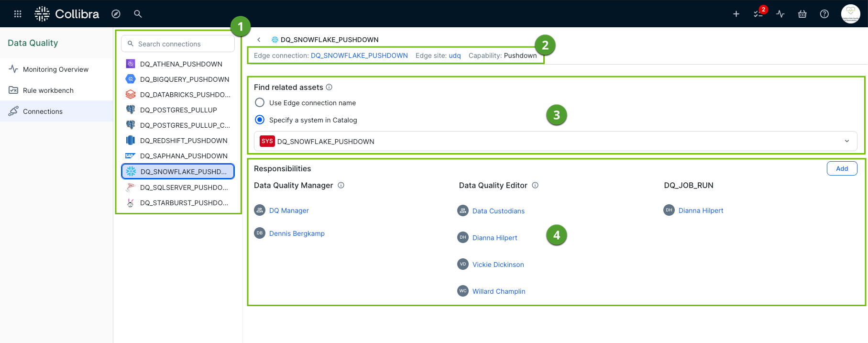
Task: Open Data Custodians link
Action: (x=498, y=211)
